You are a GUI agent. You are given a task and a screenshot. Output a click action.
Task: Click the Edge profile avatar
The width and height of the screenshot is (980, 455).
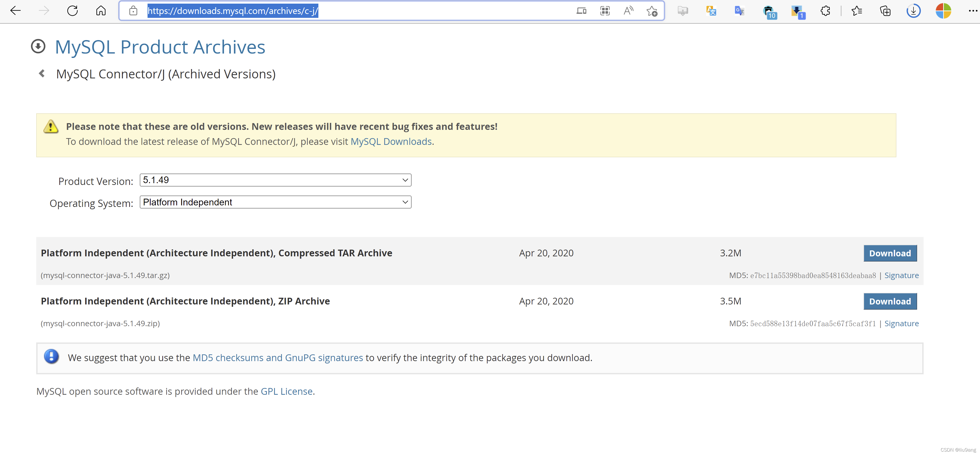pyautogui.click(x=943, y=11)
